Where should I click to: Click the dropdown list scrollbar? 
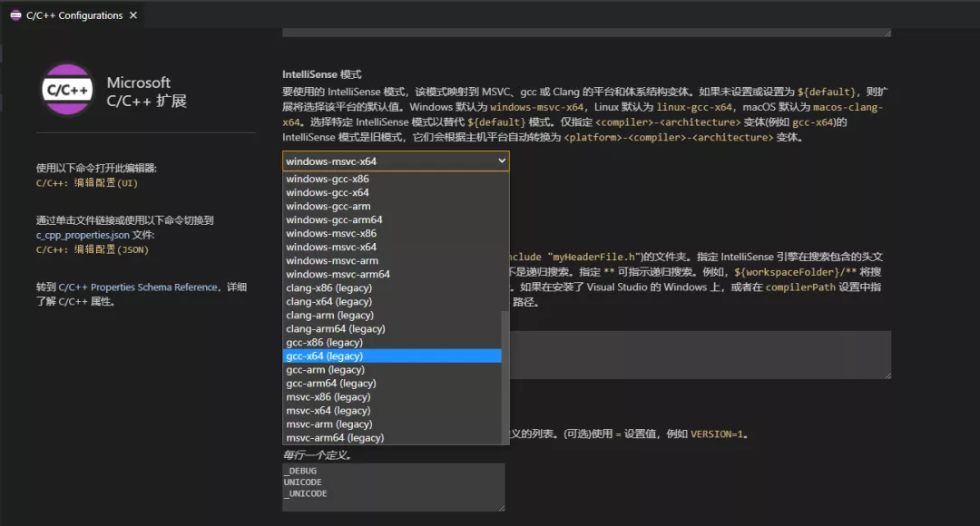[505, 377]
